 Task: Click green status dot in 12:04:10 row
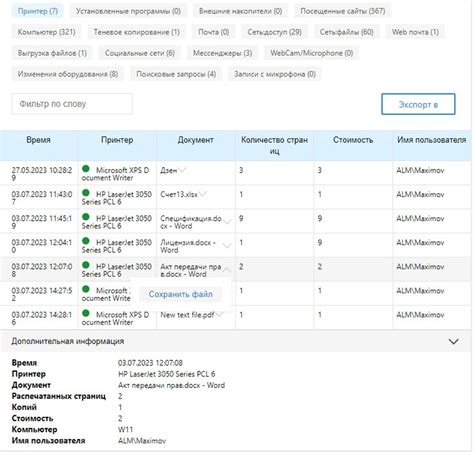86,241
